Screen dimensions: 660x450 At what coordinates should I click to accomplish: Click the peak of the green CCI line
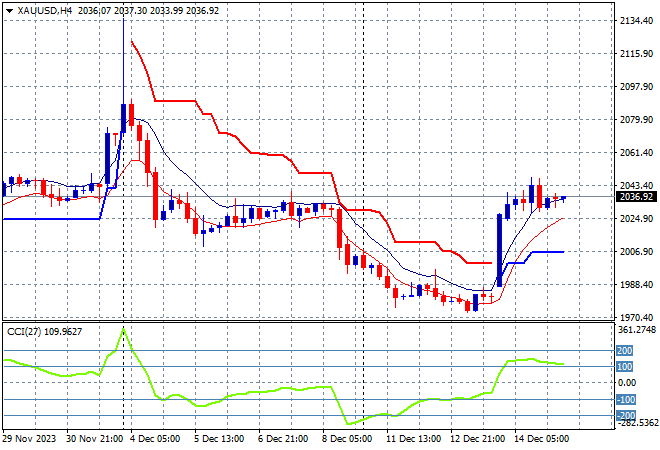click(123, 329)
